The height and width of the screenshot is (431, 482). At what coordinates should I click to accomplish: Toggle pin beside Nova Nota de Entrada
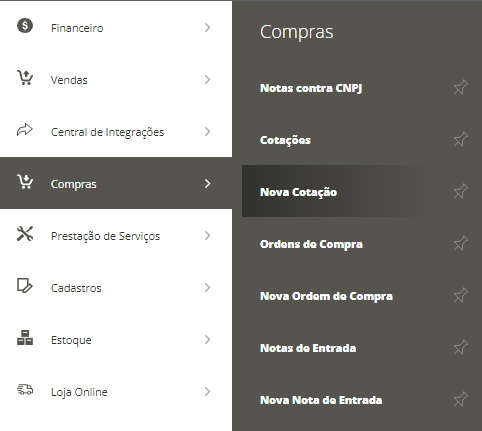coord(461,400)
